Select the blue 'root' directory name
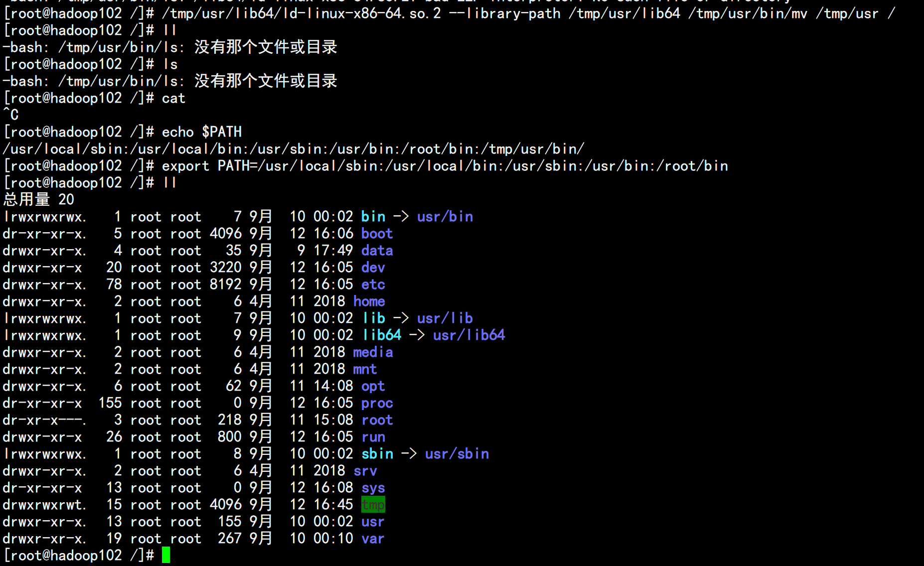The height and width of the screenshot is (566, 924). (x=377, y=420)
